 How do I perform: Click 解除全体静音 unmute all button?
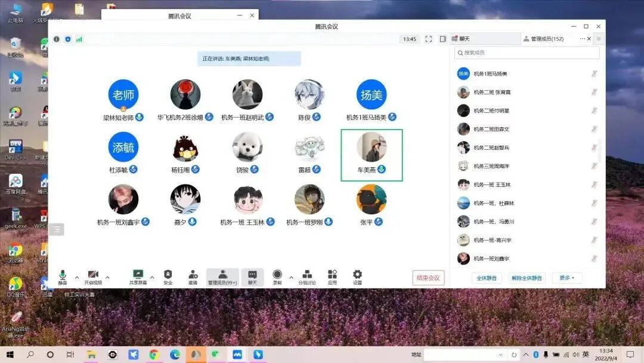coord(527,278)
